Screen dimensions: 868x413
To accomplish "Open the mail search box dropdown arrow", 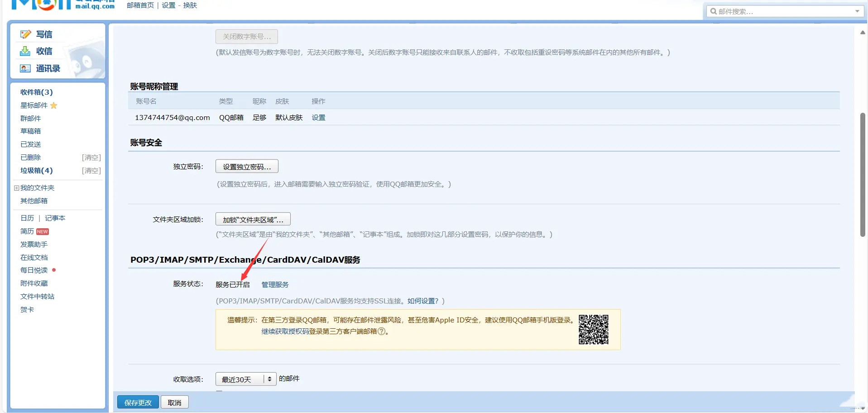I will [857, 11].
